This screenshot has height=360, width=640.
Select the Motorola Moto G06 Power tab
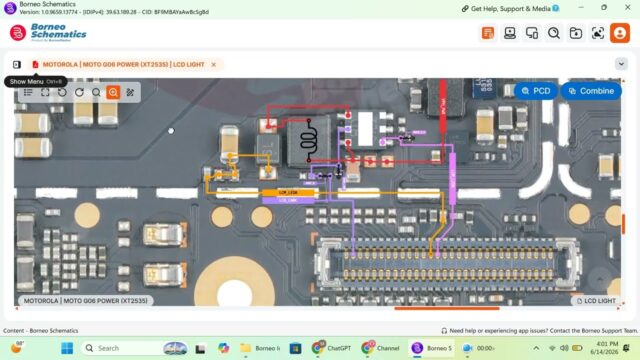pos(124,64)
